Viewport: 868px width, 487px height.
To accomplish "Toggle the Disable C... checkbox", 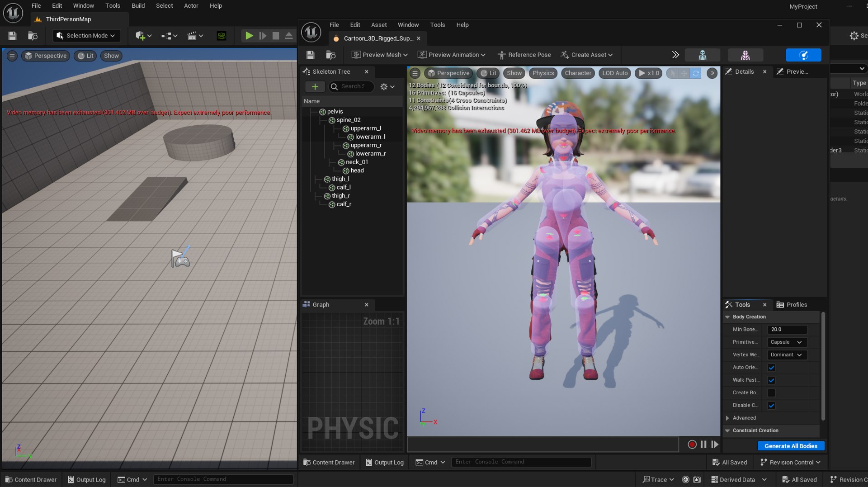I will 771,406.
